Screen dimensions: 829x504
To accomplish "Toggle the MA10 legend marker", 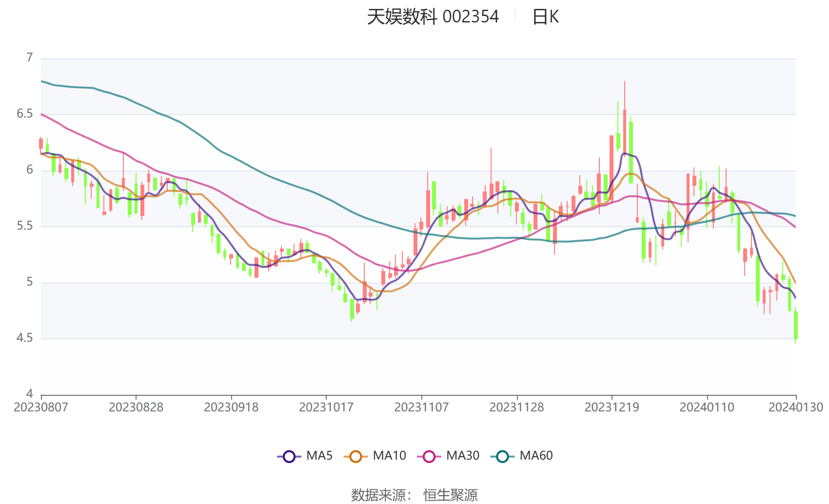I will click(x=355, y=456).
